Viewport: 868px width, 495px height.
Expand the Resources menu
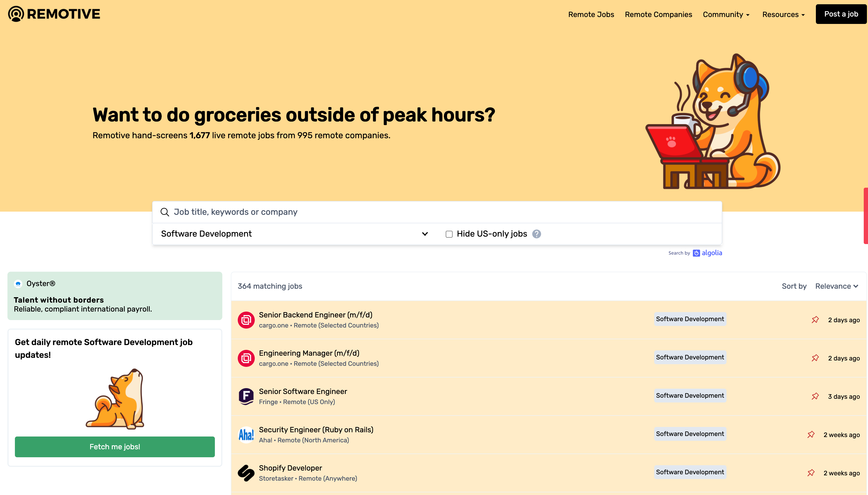(783, 14)
